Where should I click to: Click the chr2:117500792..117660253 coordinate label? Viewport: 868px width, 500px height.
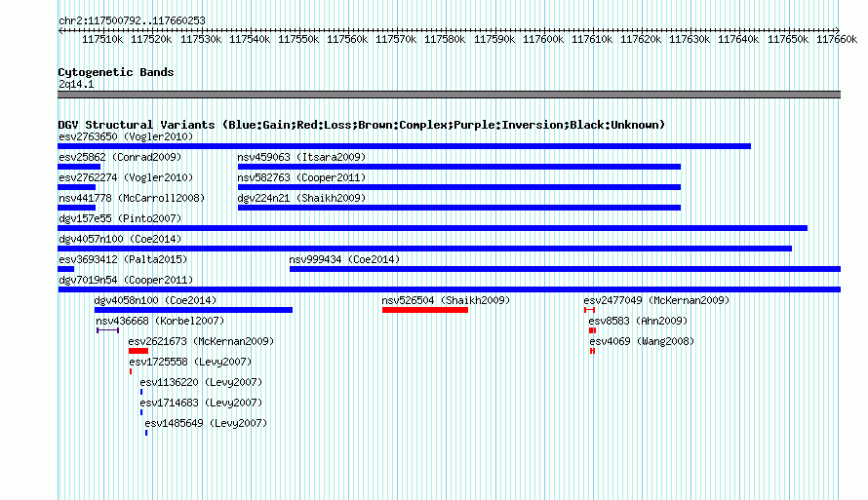[132, 20]
